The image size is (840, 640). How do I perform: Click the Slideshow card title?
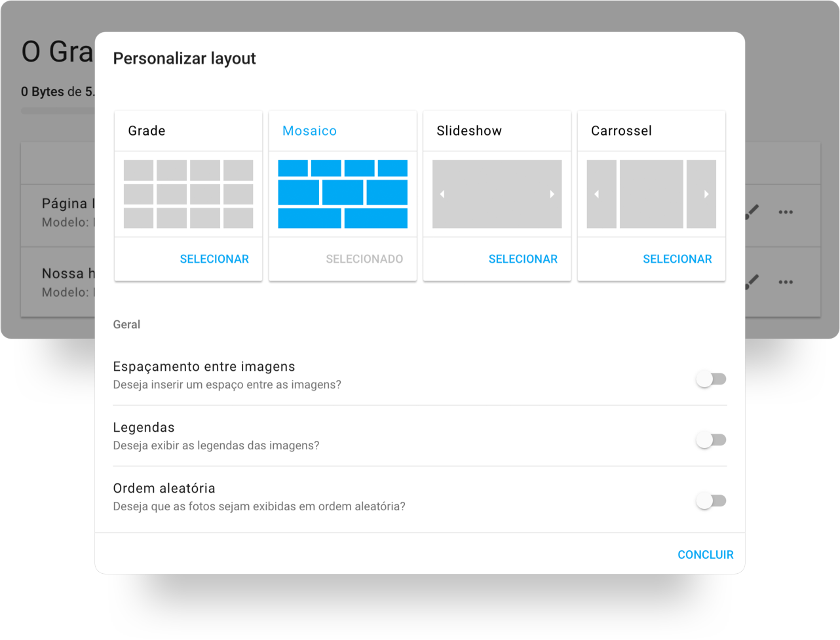click(x=469, y=130)
